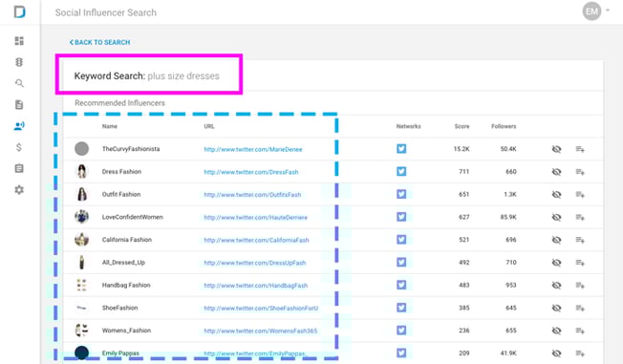Click the name Womens_Fashion
This screenshot has height=364, width=623.
[126, 331]
